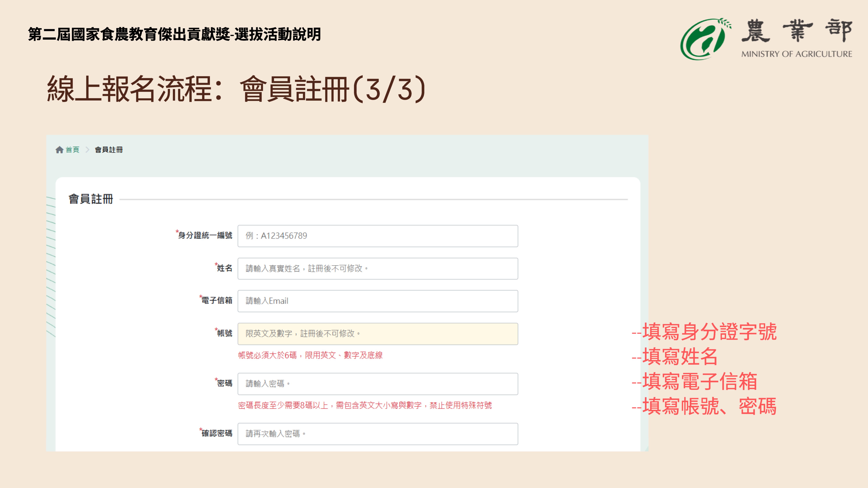Click the 會員註冊 breadcrumb text
Screen dimensions: 868x488
(108, 150)
